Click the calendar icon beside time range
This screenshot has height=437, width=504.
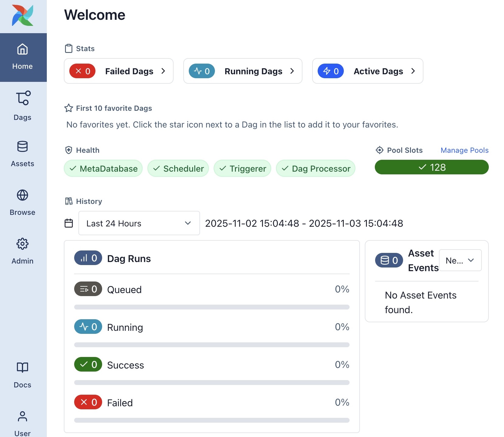(69, 223)
